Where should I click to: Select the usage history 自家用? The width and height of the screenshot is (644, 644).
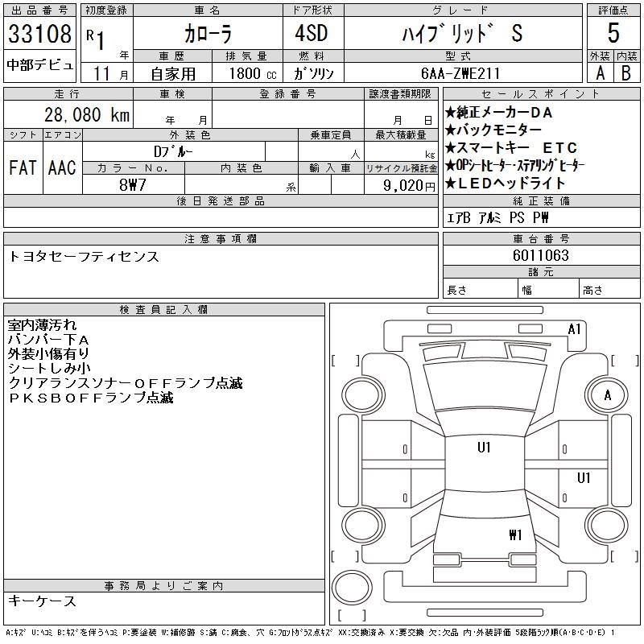click(x=172, y=74)
